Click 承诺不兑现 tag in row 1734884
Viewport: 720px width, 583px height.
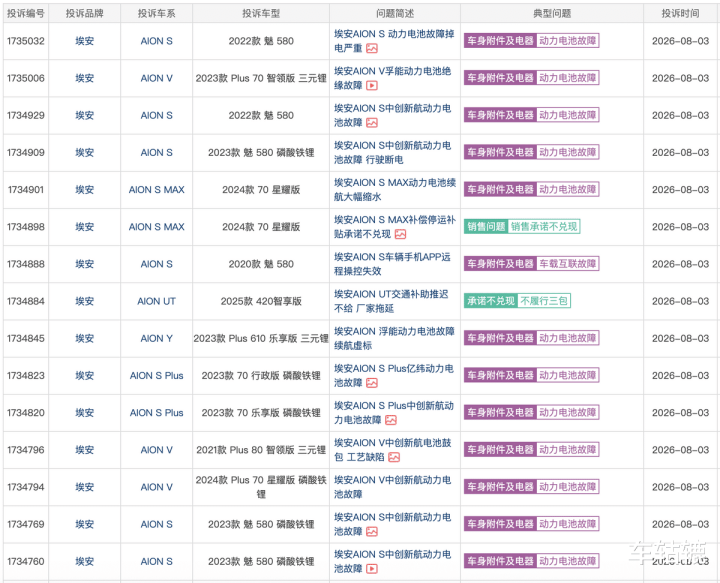pyautogui.click(x=491, y=301)
